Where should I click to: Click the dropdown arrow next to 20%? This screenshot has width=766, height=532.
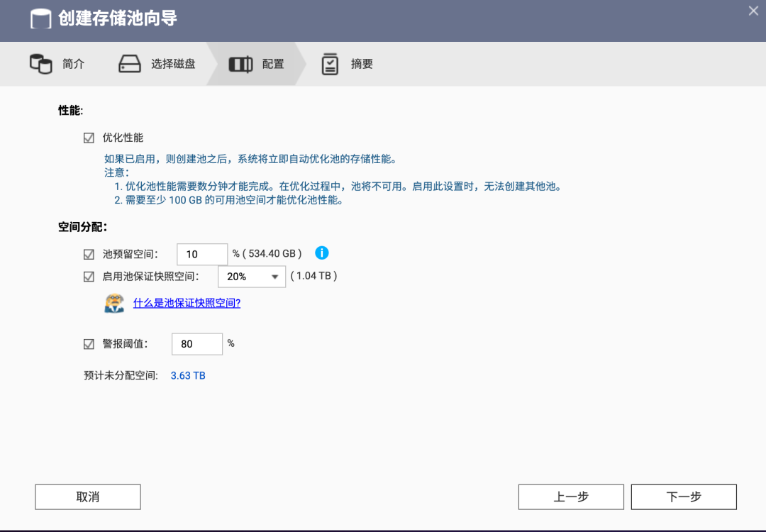[x=274, y=276]
